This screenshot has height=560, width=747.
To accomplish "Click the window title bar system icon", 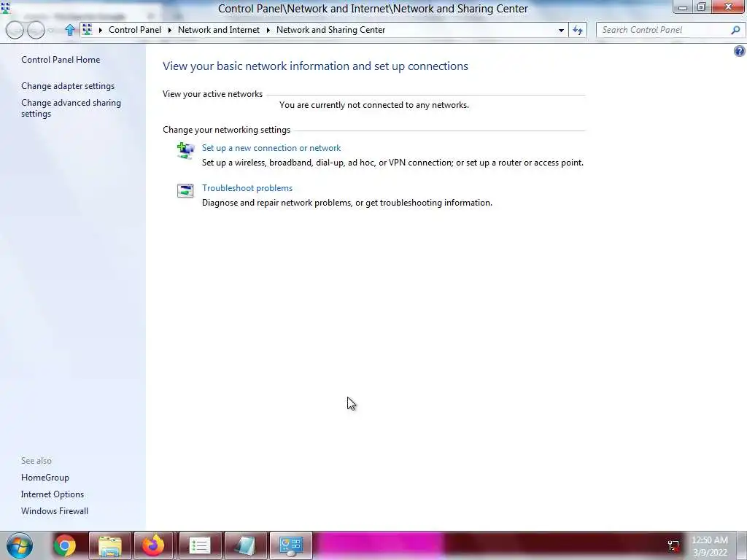I will point(5,7).
